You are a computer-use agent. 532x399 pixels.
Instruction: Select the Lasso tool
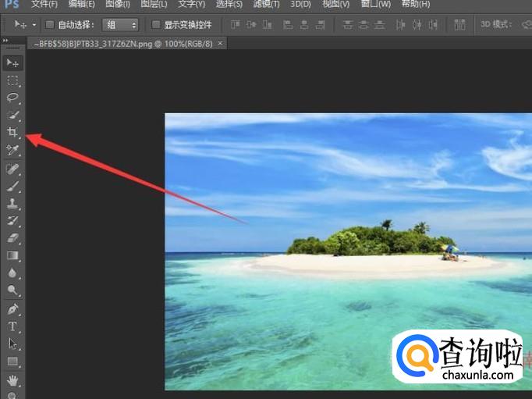(12, 98)
